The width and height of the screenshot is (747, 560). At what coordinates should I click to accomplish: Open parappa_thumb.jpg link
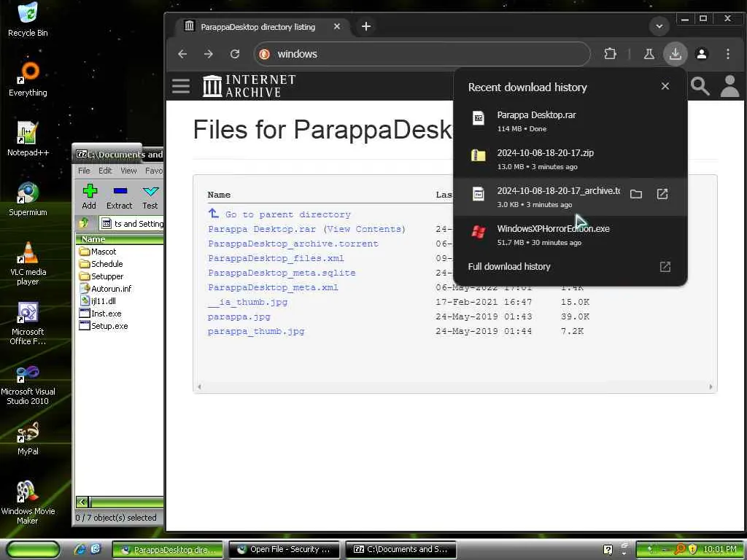pyautogui.click(x=256, y=332)
